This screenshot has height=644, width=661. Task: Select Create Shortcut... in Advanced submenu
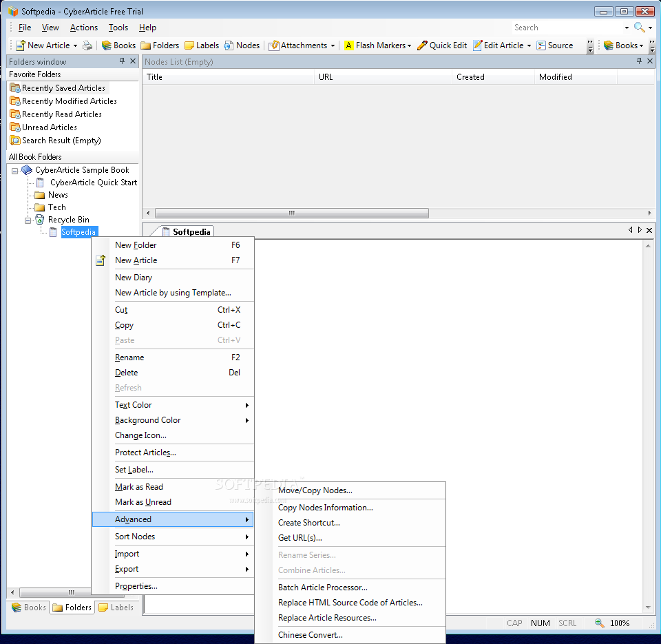pos(350,523)
